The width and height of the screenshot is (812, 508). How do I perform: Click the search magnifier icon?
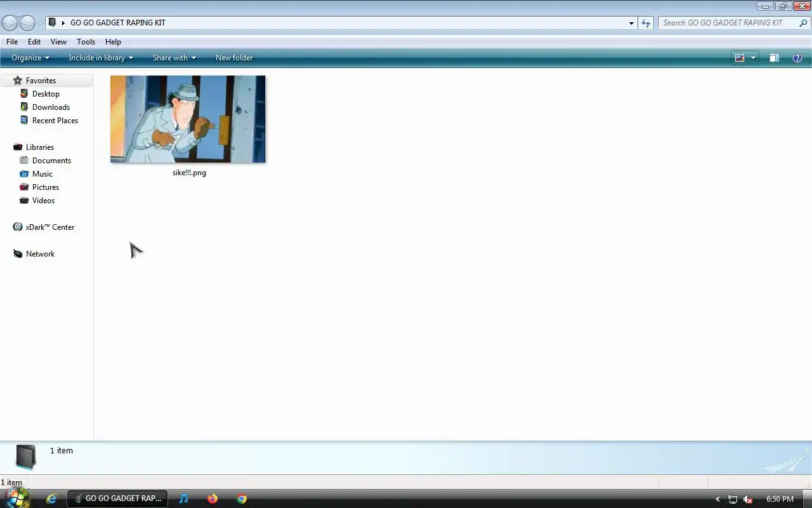click(803, 23)
